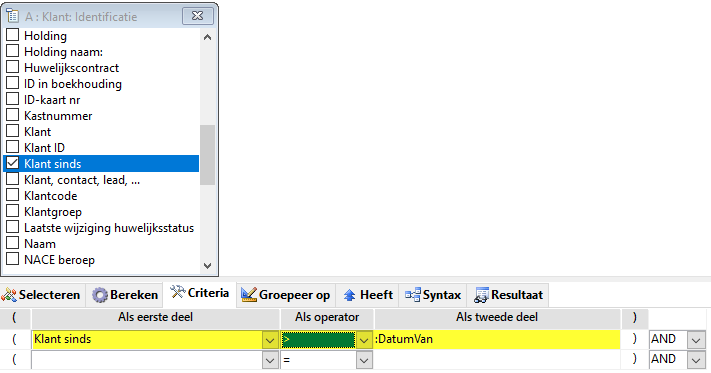The image size is (711, 373).
Task: Check the Holding checkbox
Action: [x=13, y=35]
